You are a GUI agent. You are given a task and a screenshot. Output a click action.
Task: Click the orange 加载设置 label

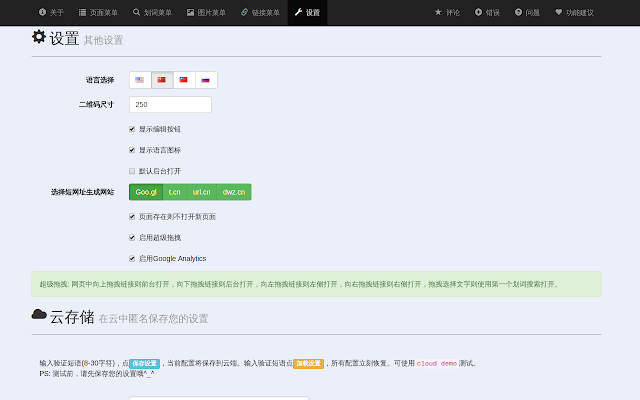tap(308, 363)
